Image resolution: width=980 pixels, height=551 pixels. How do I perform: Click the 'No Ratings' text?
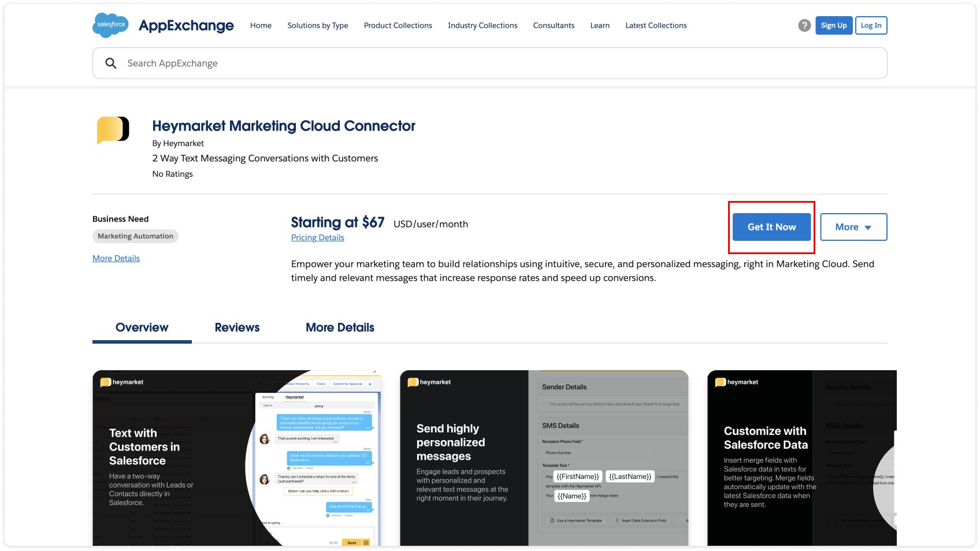(x=172, y=174)
